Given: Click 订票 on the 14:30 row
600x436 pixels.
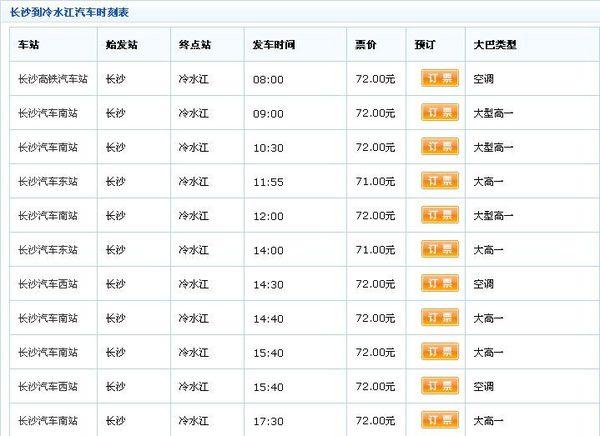Looking at the screenshot, I should (440, 283).
